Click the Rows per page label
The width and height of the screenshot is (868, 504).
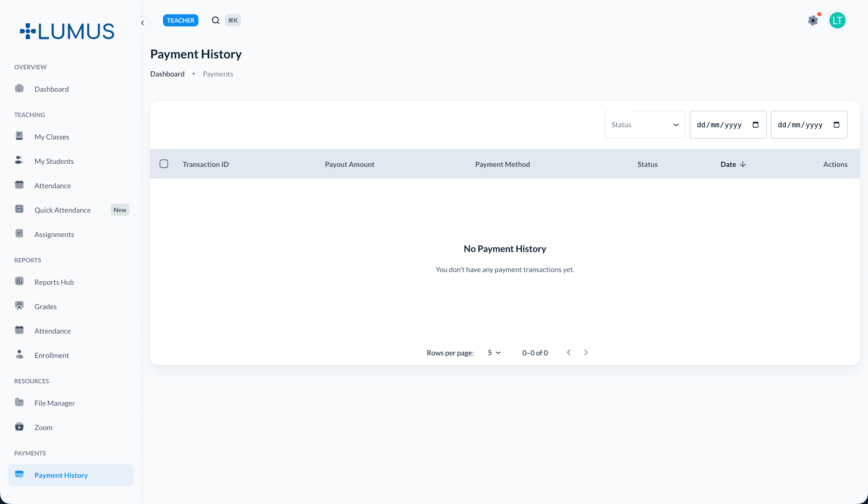pyautogui.click(x=450, y=353)
